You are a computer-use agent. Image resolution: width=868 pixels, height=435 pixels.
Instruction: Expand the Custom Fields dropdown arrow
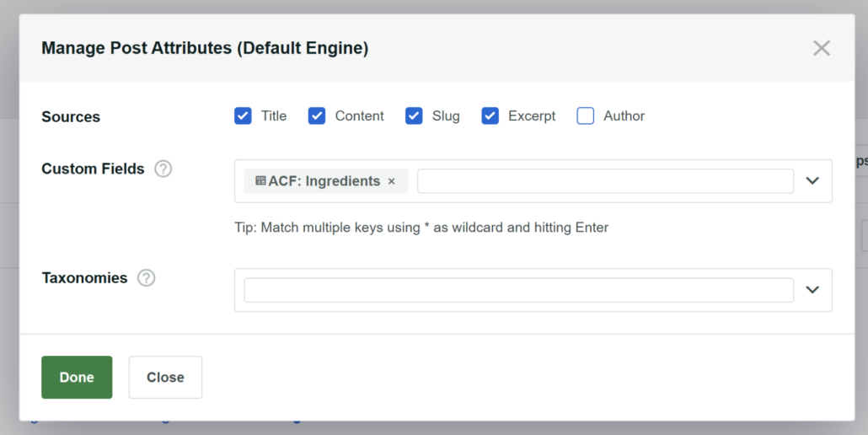tap(812, 181)
